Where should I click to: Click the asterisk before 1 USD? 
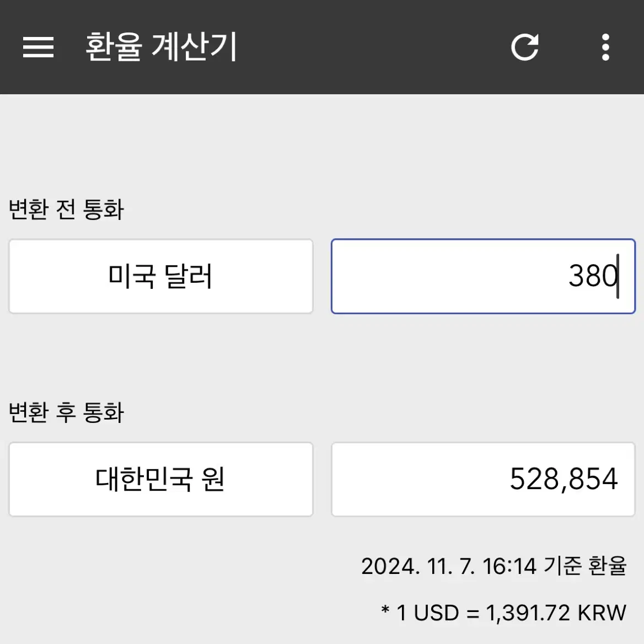point(385,610)
